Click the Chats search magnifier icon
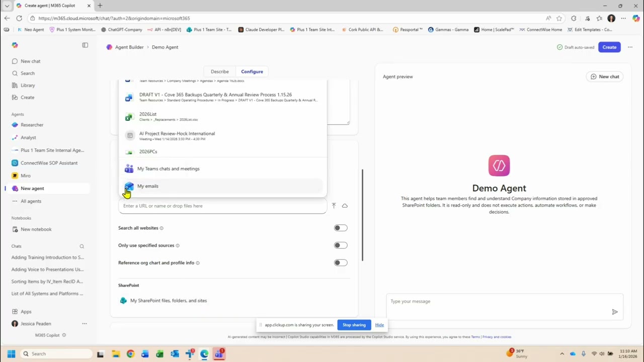Image resolution: width=644 pixels, height=362 pixels. [x=82, y=246]
